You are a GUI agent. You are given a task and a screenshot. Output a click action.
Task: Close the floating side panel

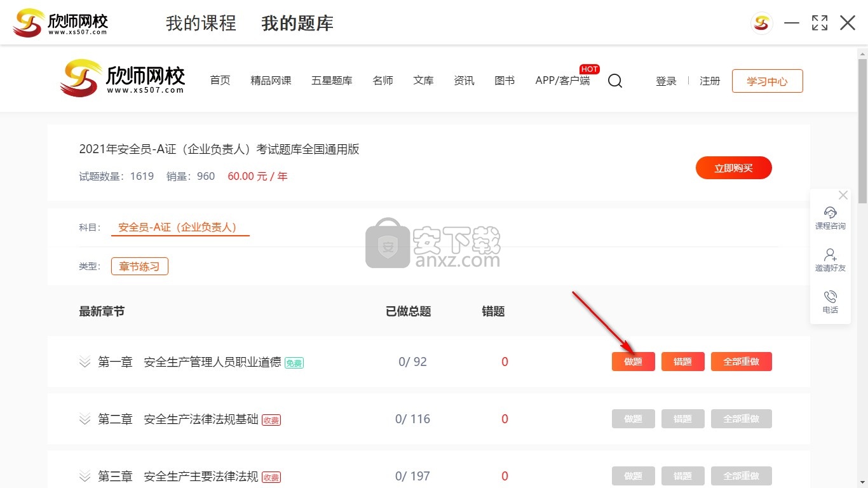(x=843, y=195)
